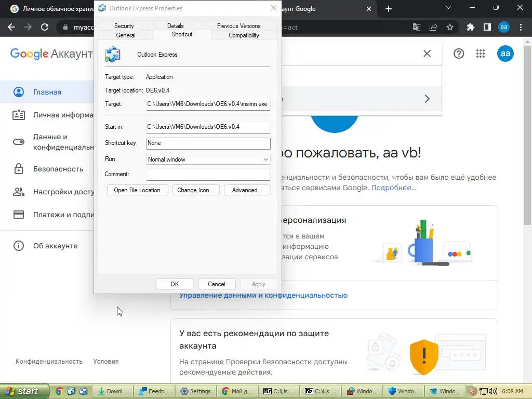Open Личная информация sidebar item
Viewport: 532px width, 399px height.
(x=47, y=115)
